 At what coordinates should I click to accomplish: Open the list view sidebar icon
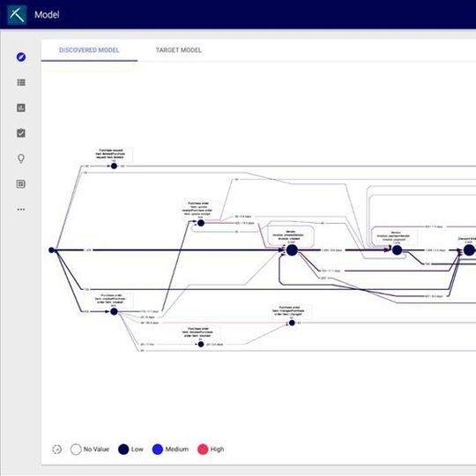[x=21, y=82]
